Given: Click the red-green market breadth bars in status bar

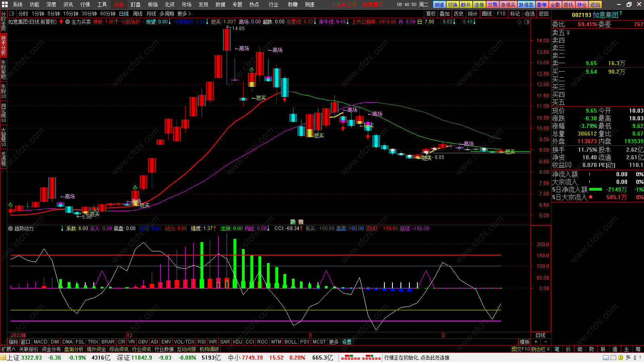Looking at the screenshot, I should [x=361, y=358].
